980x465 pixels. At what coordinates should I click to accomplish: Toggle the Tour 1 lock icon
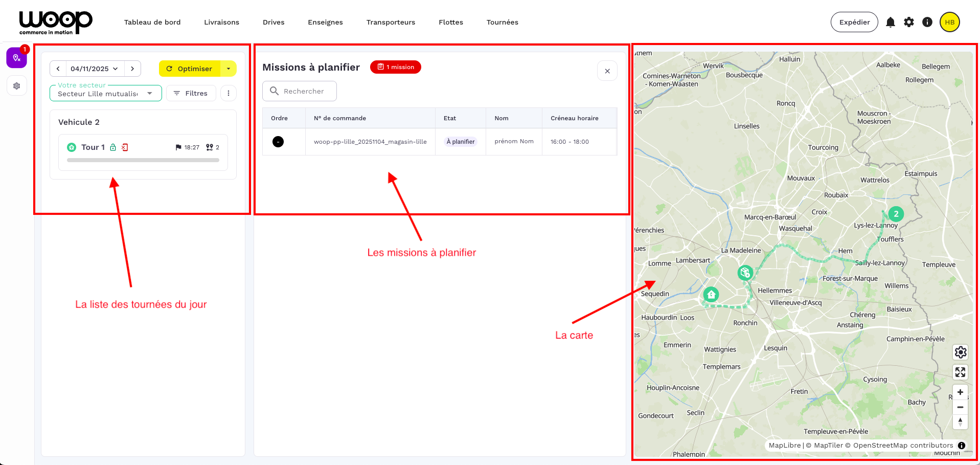click(113, 147)
